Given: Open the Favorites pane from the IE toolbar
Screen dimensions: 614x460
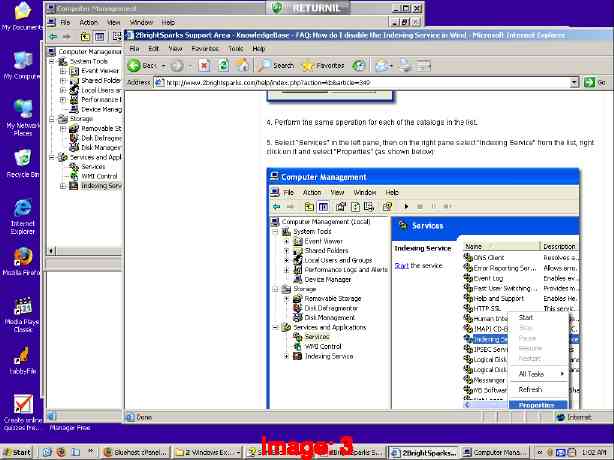Looking at the screenshot, I should [323, 66].
